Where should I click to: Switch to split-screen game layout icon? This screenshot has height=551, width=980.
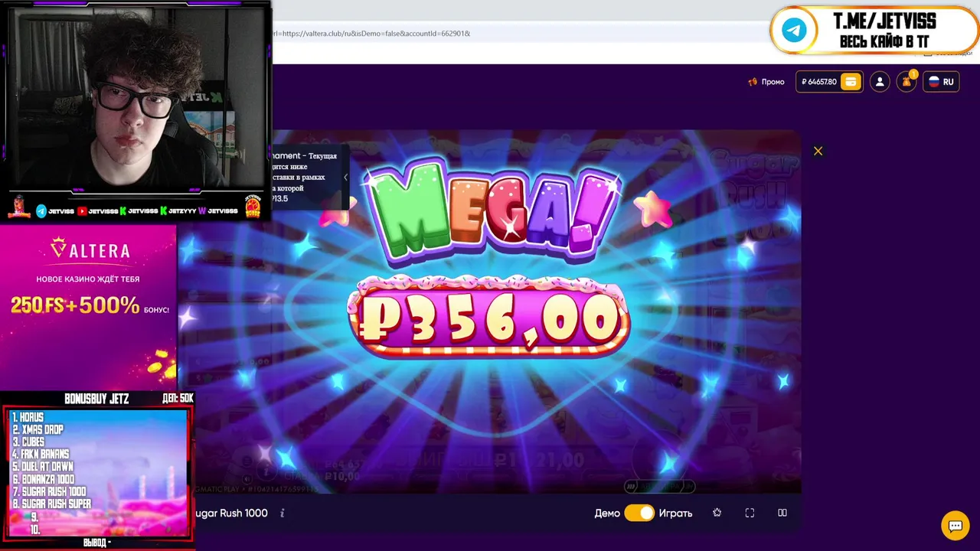tap(782, 513)
